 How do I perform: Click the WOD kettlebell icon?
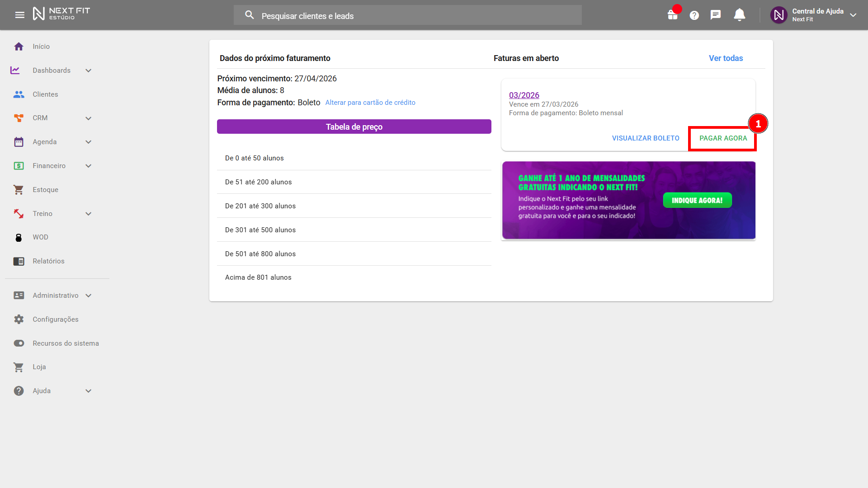(19, 237)
